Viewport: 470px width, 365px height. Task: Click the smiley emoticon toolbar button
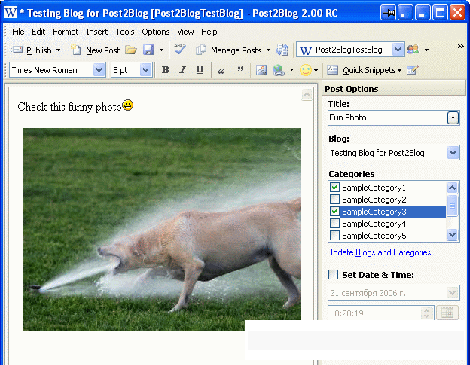(x=306, y=70)
